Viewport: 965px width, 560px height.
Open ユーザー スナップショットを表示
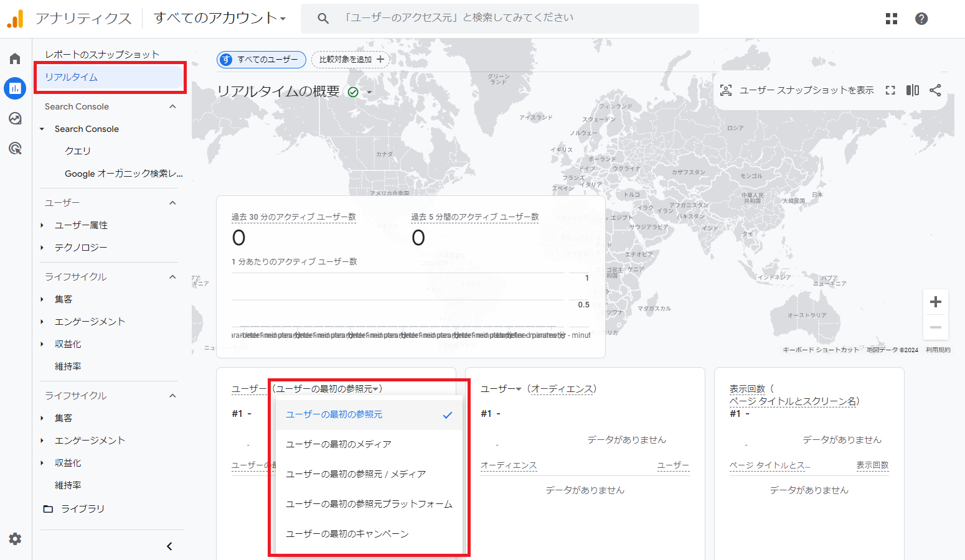click(797, 90)
